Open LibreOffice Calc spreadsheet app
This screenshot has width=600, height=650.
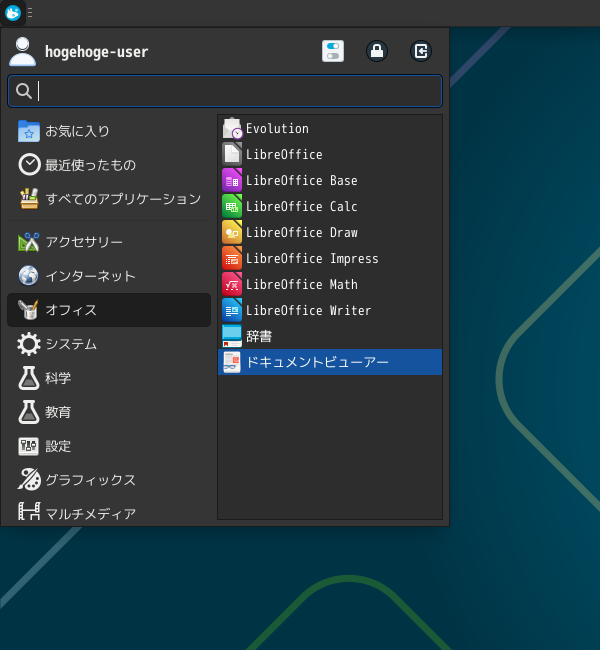coord(301,207)
